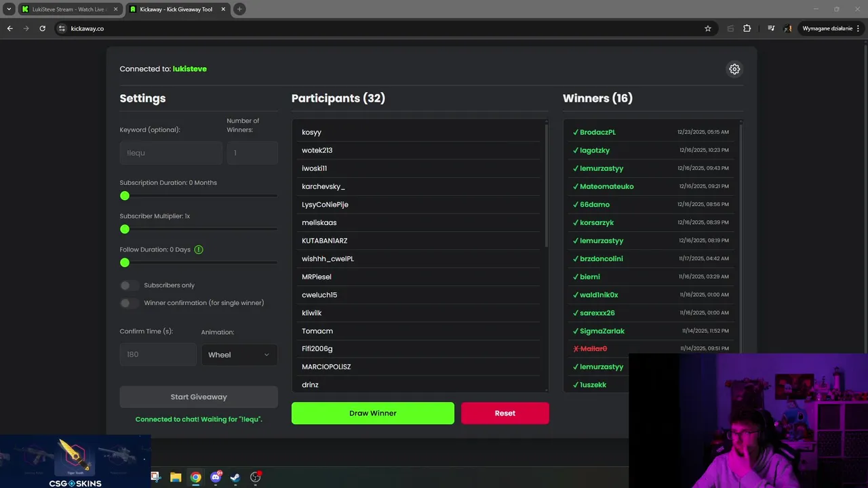Open the tab search dropdown arrow
Screen dimensions: 868x488
(x=9, y=9)
